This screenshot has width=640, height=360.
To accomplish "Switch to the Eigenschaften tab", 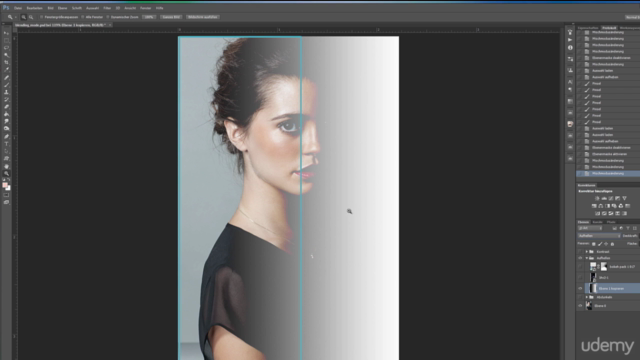I will click(588, 28).
